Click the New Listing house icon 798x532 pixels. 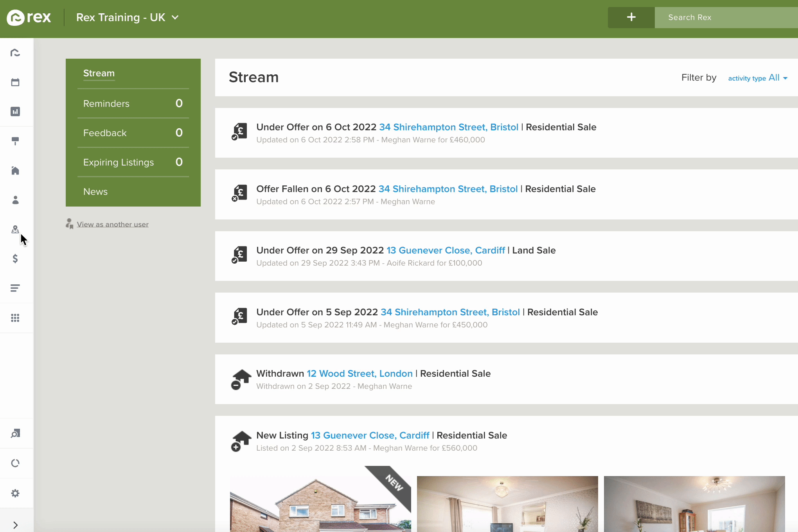pos(241,441)
